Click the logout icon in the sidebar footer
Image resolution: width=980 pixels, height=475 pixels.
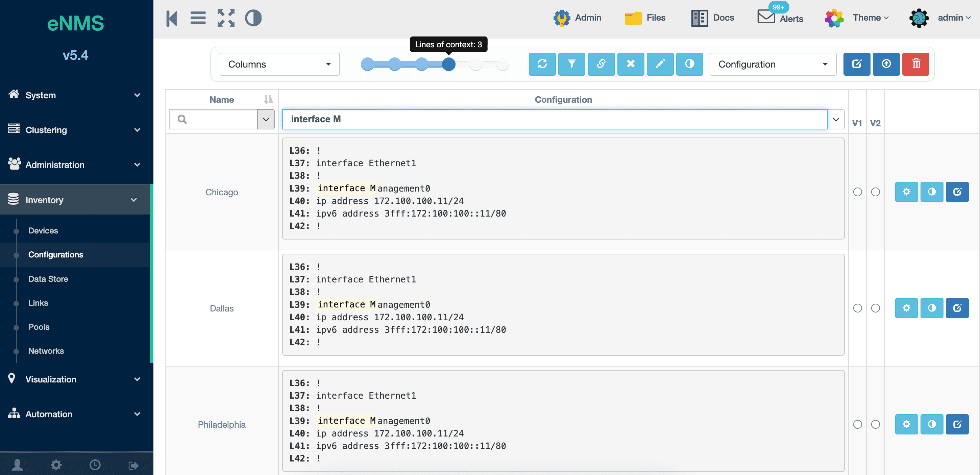[133, 465]
